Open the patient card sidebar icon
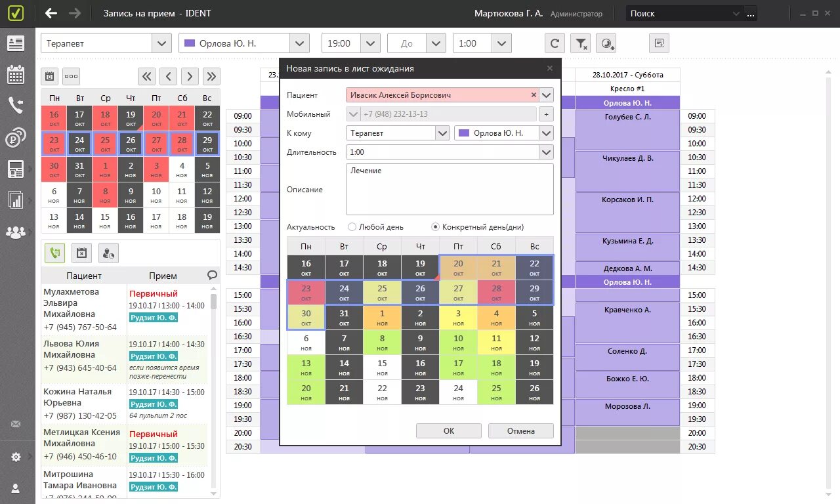840x504 pixels. coord(16,43)
